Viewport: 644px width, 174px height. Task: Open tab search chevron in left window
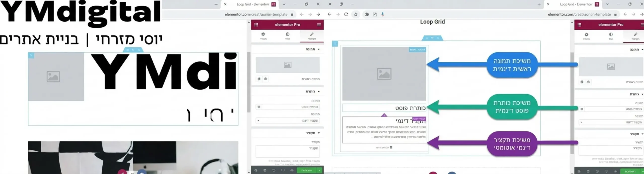(284, 4)
